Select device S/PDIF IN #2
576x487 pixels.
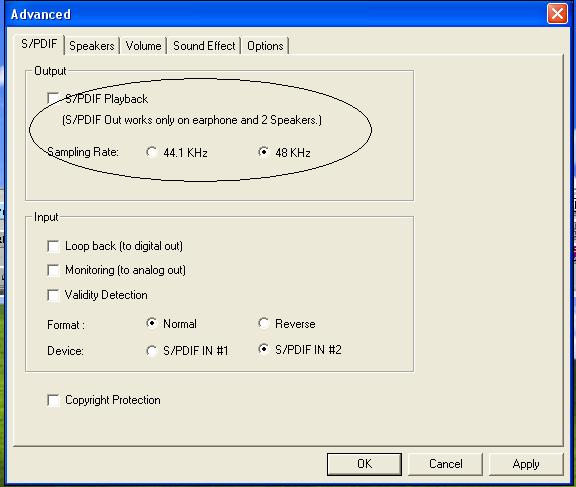(x=263, y=349)
